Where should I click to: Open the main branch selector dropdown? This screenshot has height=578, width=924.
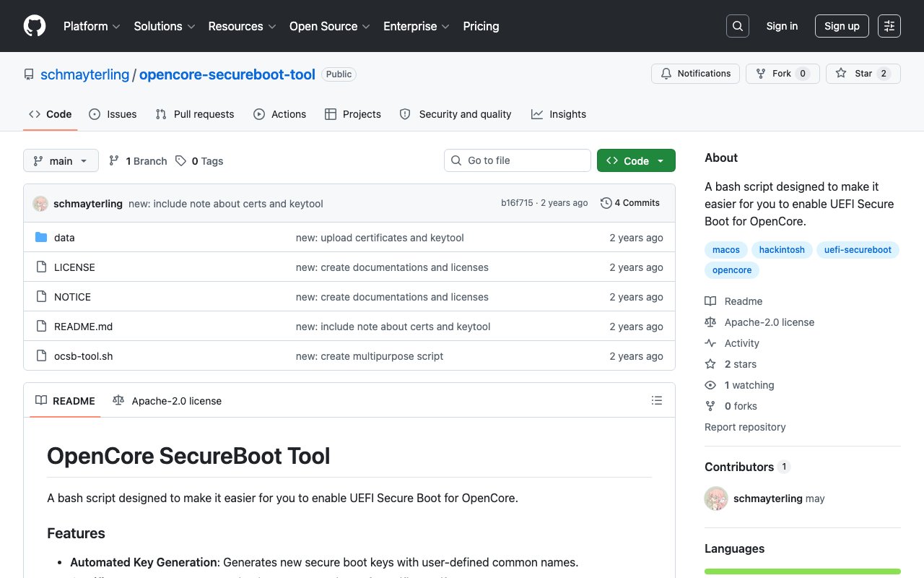[61, 160]
